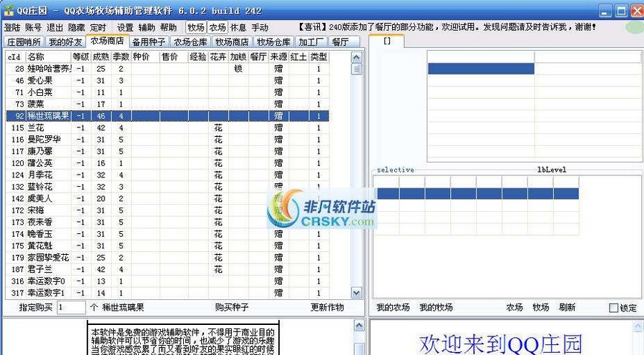This screenshot has height=355, width=644.
Task: Click the crop list scroll-up arrow
Action: coord(356,57)
